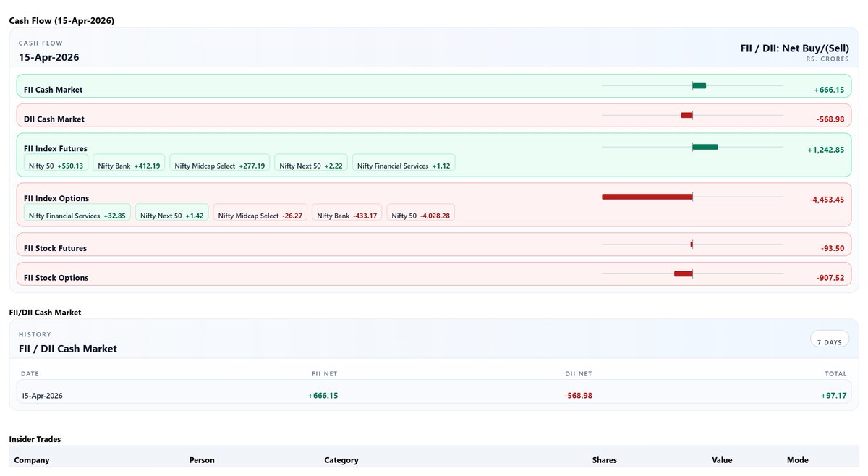Click the long red Index Options bar
Screen dimensions: 868x476
(x=647, y=197)
